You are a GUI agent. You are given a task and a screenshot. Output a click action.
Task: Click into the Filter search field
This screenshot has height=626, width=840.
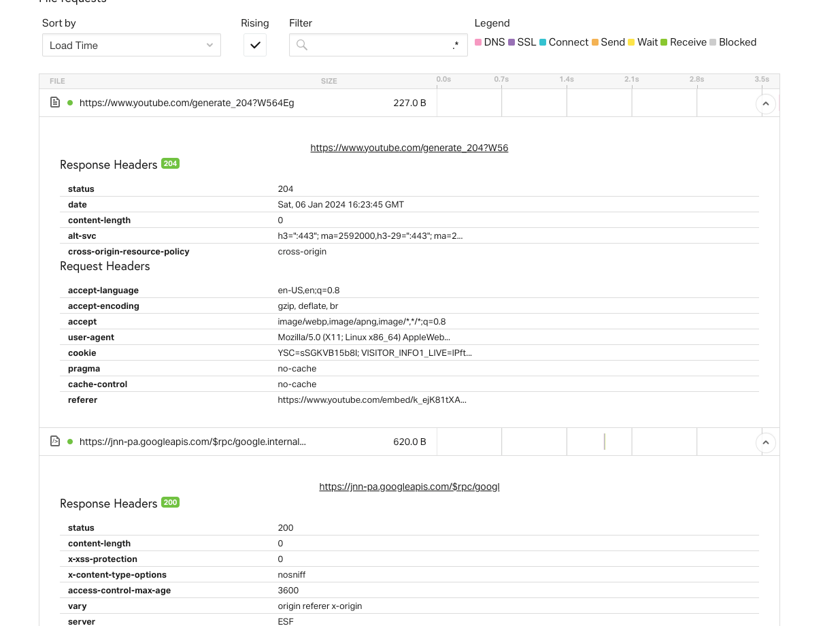coord(378,45)
